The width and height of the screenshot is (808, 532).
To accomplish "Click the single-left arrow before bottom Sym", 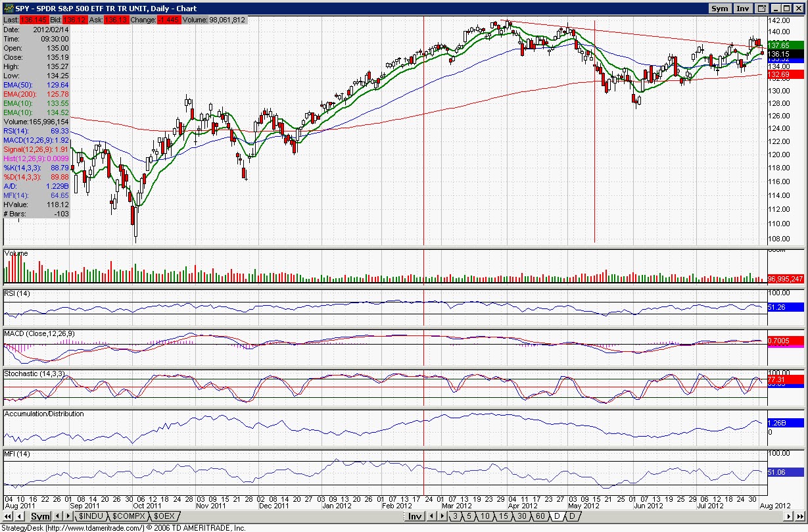I will coord(19,516).
